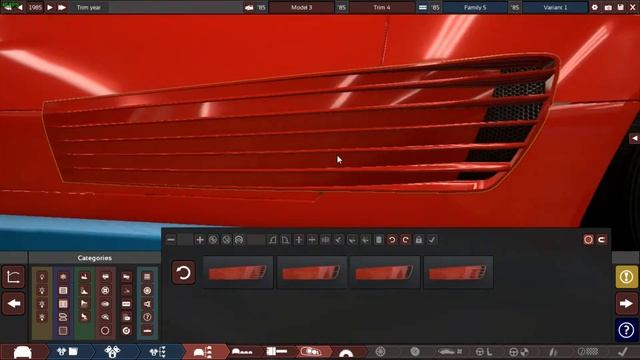Open the engine variants list bottom tab

[158, 352]
